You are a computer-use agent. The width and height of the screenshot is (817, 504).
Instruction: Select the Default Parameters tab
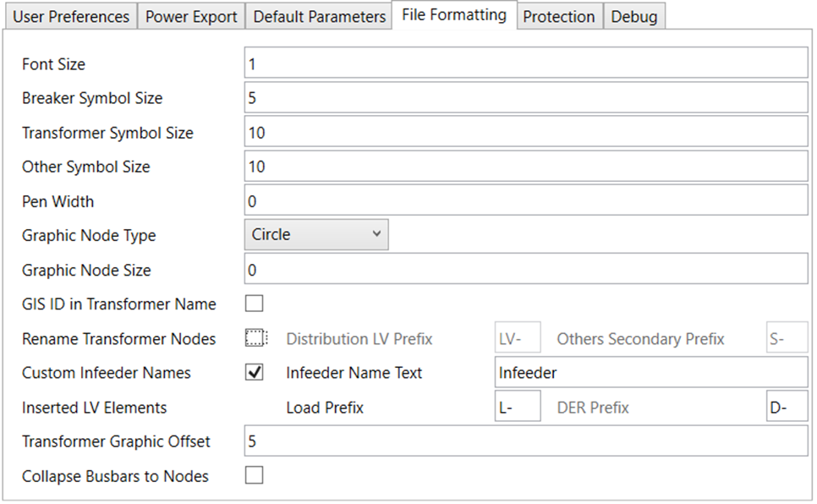pos(320,17)
